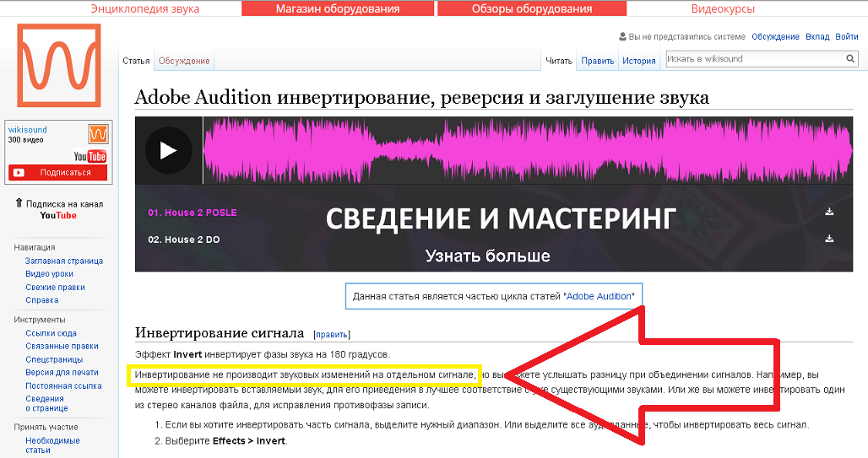Image resolution: width=868 pixels, height=458 pixels.
Task: Switch to the Статья tab
Action: click(136, 61)
